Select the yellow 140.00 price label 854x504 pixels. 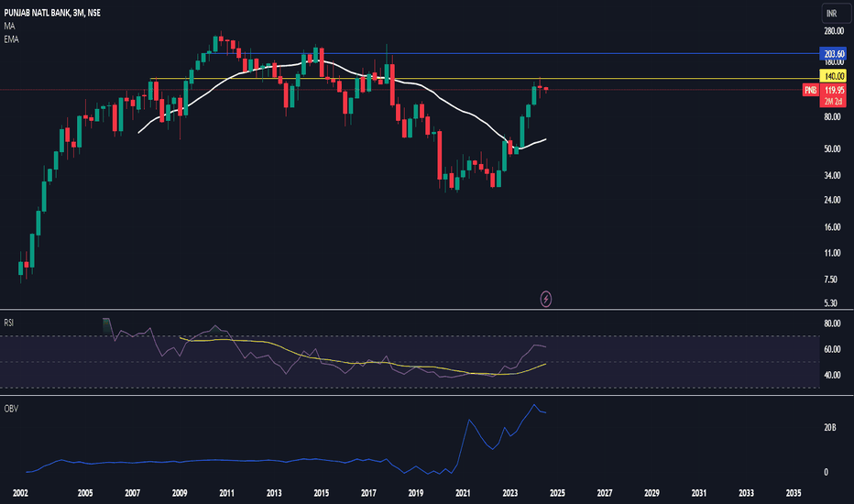(833, 76)
